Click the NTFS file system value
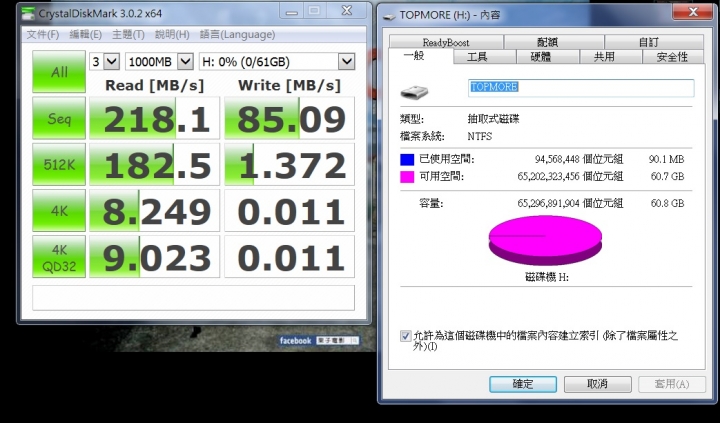 point(480,136)
